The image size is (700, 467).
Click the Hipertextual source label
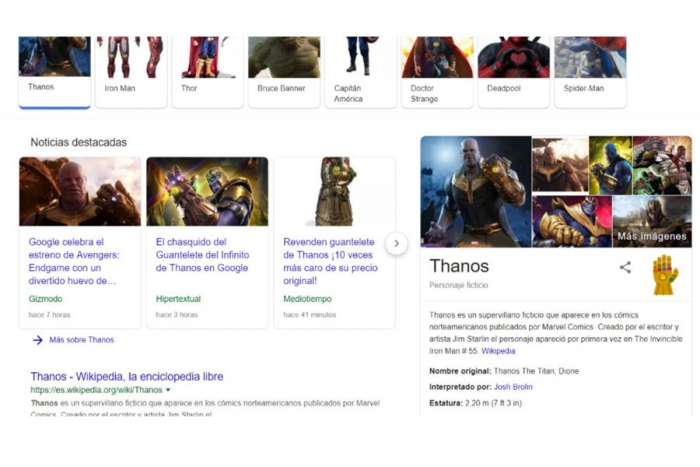point(178,299)
